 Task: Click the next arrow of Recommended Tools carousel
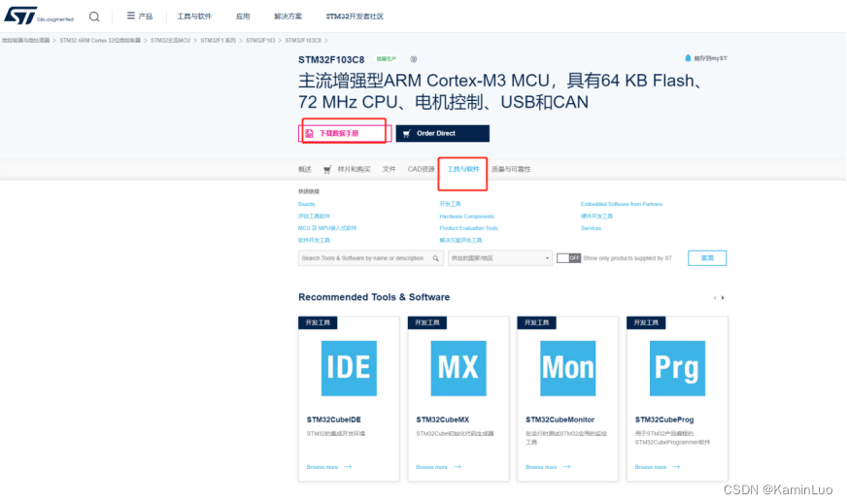pyautogui.click(x=723, y=298)
